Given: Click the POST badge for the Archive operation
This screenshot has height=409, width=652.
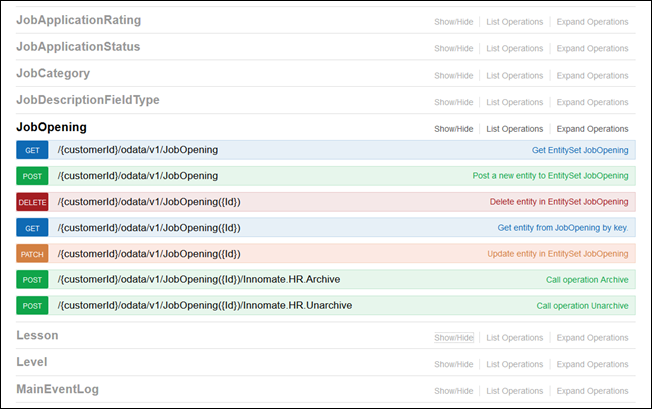Looking at the screenshot, I should tap(31, 280).
